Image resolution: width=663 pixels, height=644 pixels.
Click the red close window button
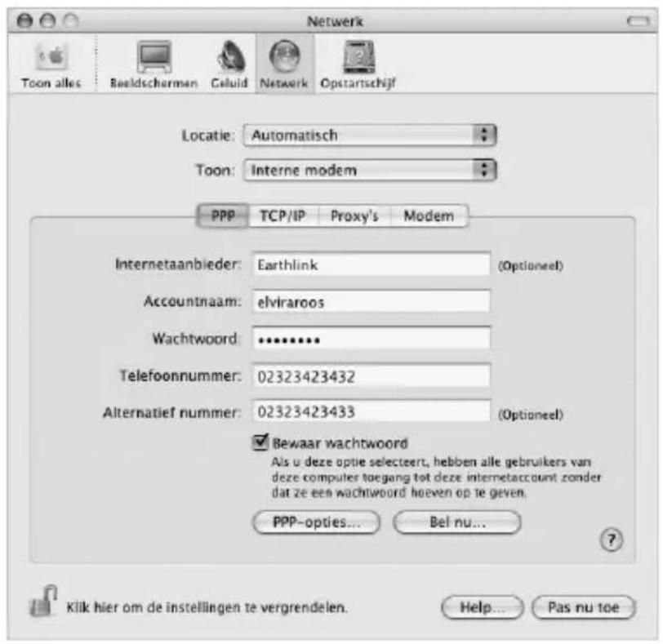(x=24, y=20)
